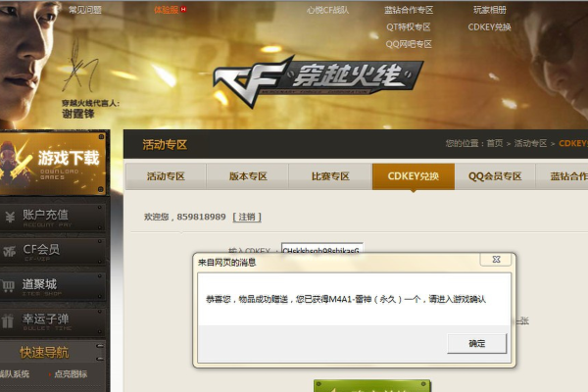Open the 体验服 link in the header
Image resolution: width=588 pixels, height=392 pixels.
tap(167, 10)
